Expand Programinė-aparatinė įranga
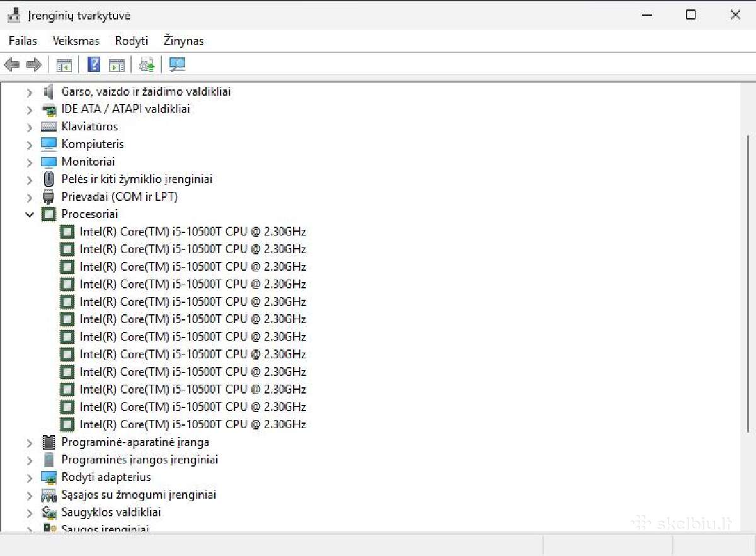This screenshot has height=556, width=756. [30, 443]
